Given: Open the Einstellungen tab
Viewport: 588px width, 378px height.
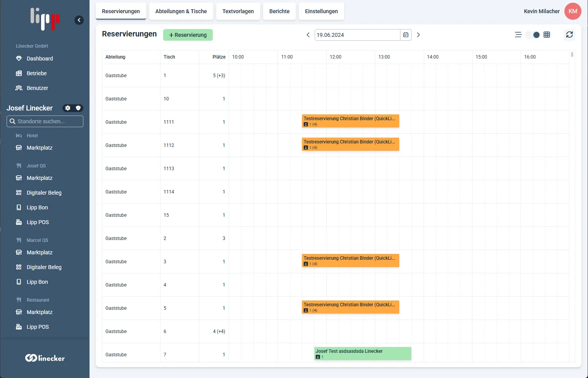Looking at the screenshot, I should pos(321,11).
